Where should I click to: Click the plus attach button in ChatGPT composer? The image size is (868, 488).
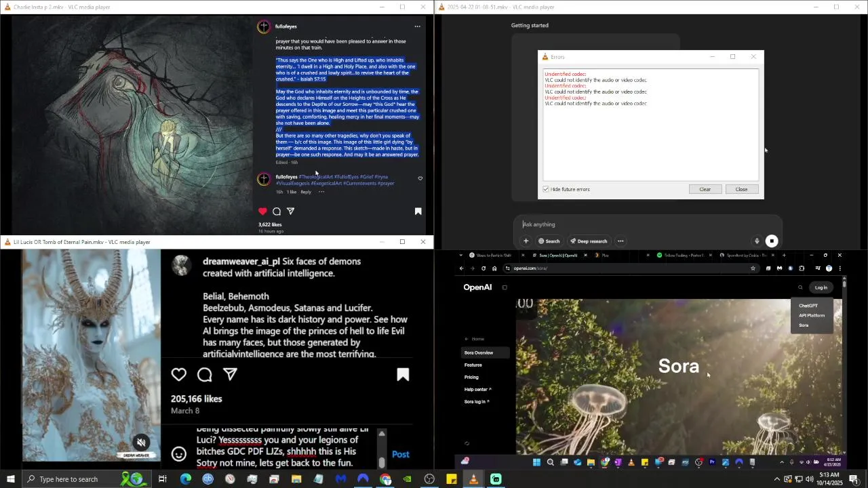pyautogui.click(x=526, y=241)
